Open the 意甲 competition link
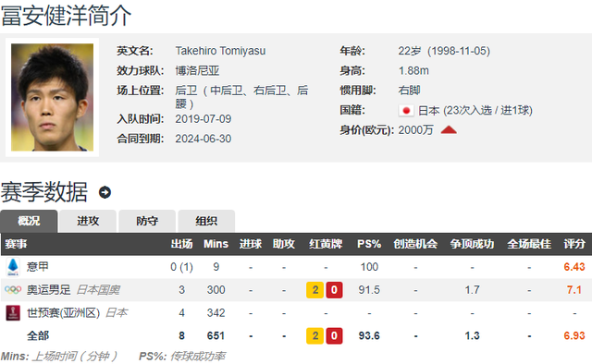 [37, 267]
